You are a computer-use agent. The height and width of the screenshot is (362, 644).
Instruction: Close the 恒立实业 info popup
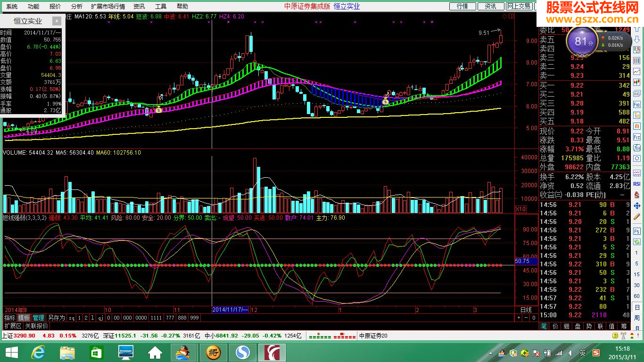click(57, 21)
